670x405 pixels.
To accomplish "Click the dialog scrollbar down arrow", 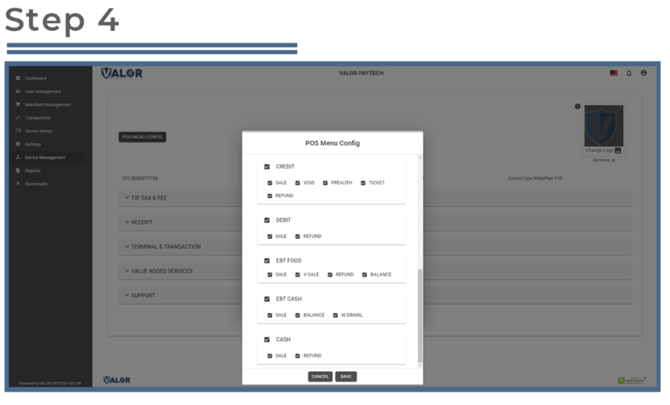I will pos(420,365).
